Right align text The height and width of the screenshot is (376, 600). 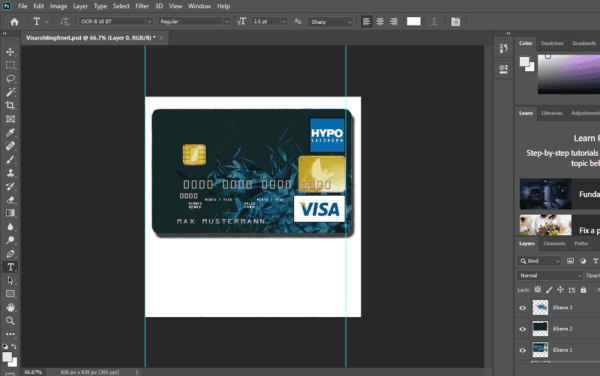393,22
